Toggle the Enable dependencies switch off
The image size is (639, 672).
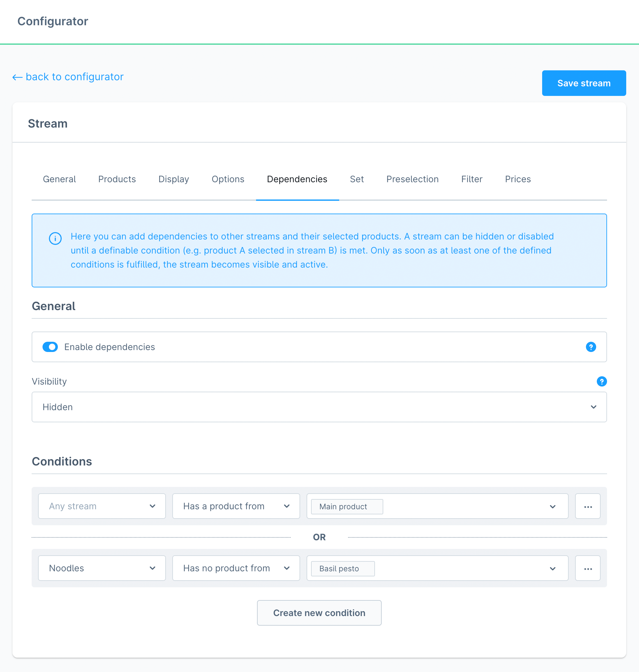50,346
